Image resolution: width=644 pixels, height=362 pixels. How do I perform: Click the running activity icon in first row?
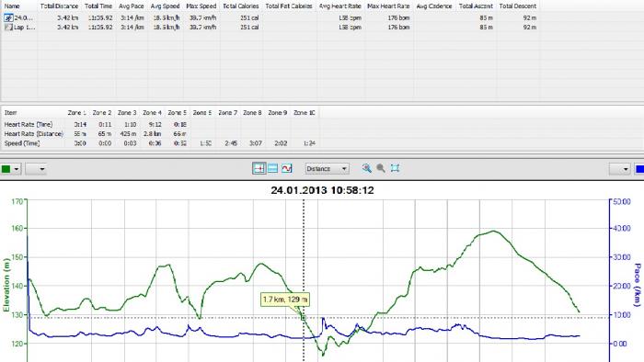click(8, 17)
